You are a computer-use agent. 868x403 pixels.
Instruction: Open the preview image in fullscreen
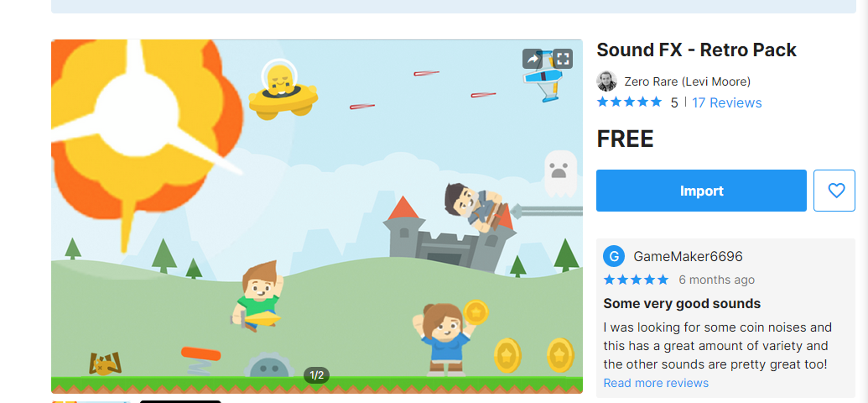coord(563,59)
